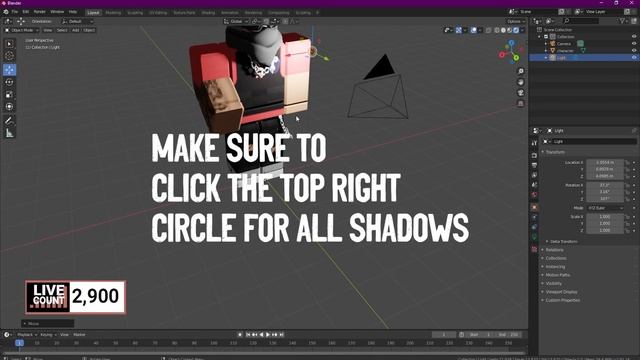The image size is (640, 360).
Task: Click the play animation button
Action: 268,335
